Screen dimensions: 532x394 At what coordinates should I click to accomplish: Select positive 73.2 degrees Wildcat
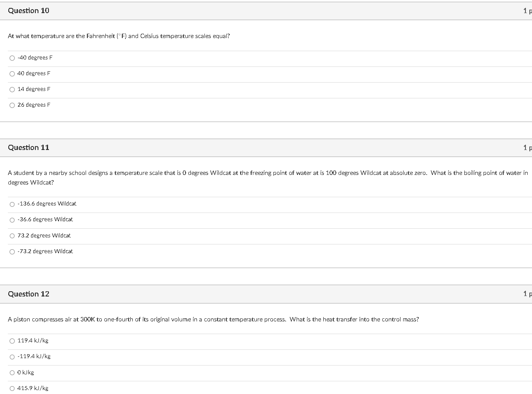pos(12,236)
